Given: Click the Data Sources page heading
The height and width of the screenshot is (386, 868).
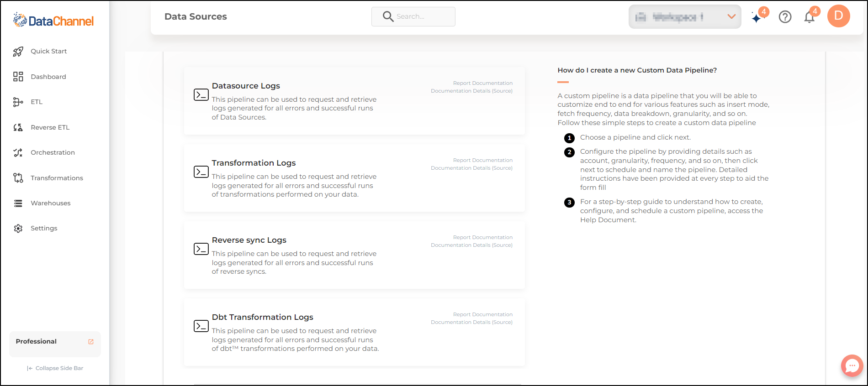Looking at the screenshot, I should (x=196, y=16).
